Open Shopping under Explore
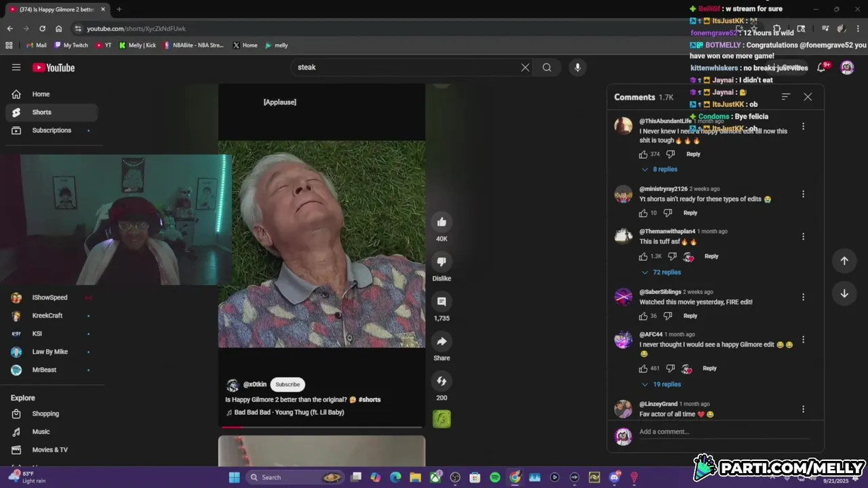The height and width of the screenshot is (488, 868). (52, 413)
